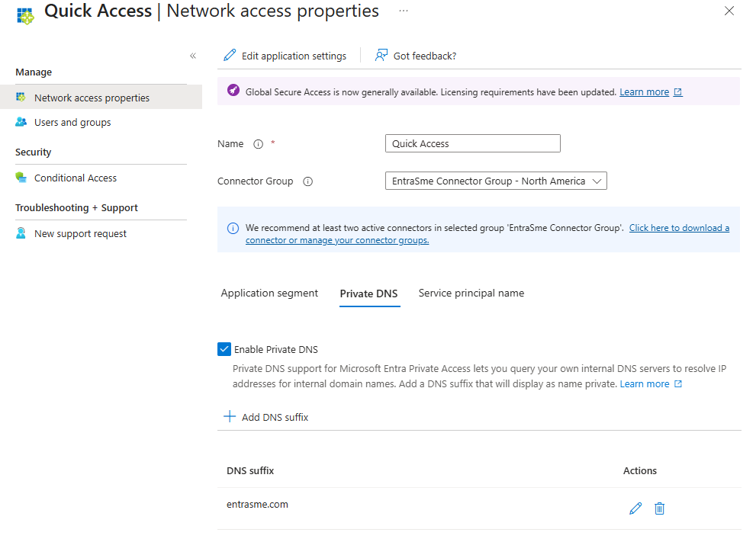Toggle the Enable Private DNS checkbox

pyautogui.click(x=224, y=349)
